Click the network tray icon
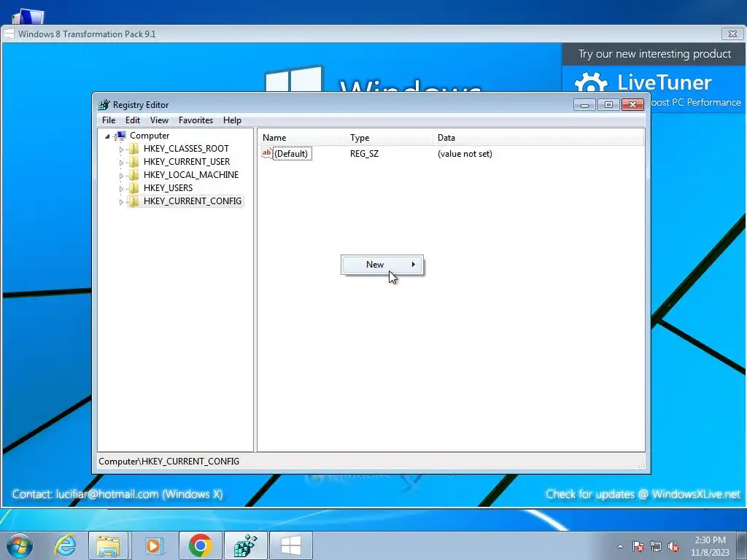 pos(656,546)
